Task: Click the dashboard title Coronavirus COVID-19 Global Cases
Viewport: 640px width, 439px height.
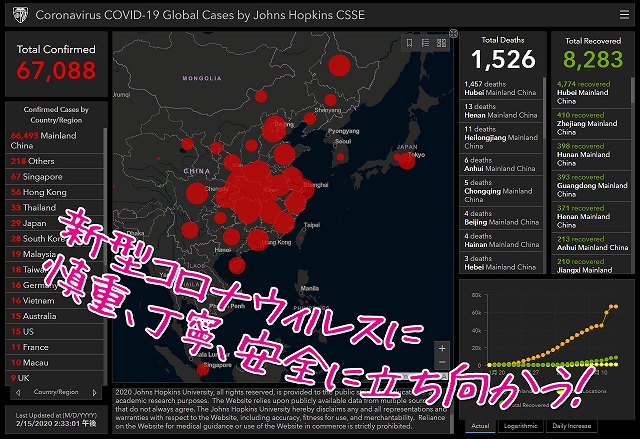Action: click(x=200, y=15)
